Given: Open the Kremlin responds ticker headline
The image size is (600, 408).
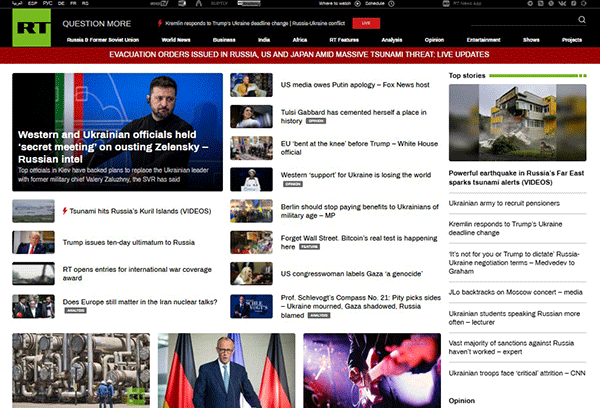Looking at the screenshot, I should (x=255, y=23).
